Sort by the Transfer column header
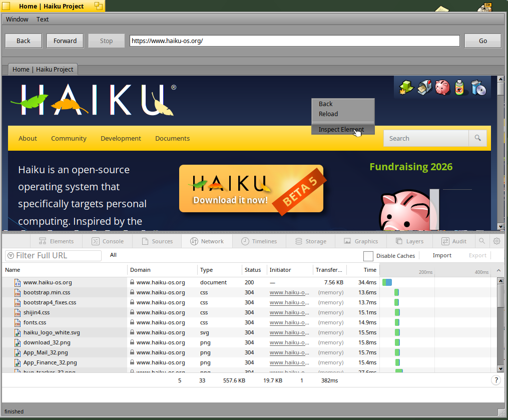Viewport: 508px width, 420px height. tap(329, 270)
